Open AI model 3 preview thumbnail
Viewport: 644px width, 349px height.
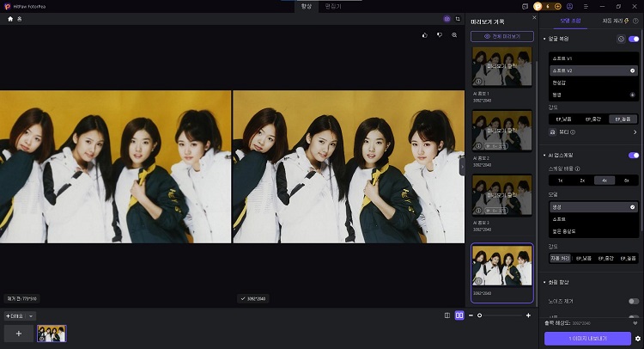pos(502,195)
